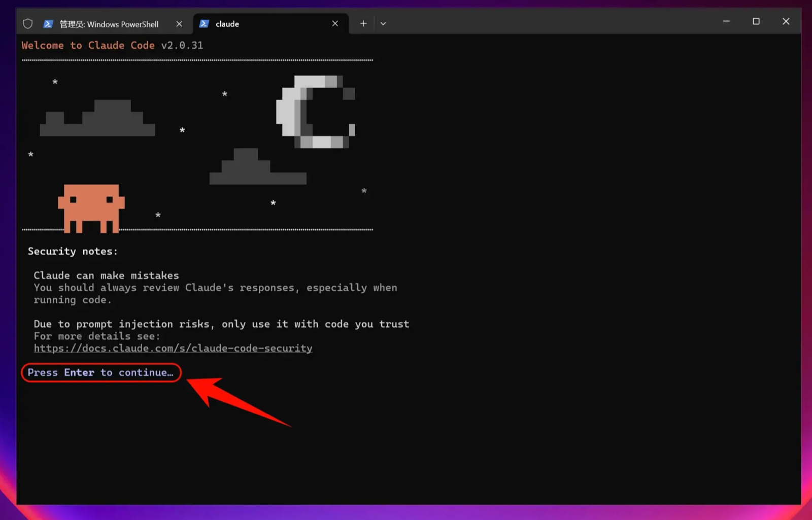Viewport: 812px width, 520px height.
Task: Click the prompt injection risks warning line
Action: click(x=221, y=324)
